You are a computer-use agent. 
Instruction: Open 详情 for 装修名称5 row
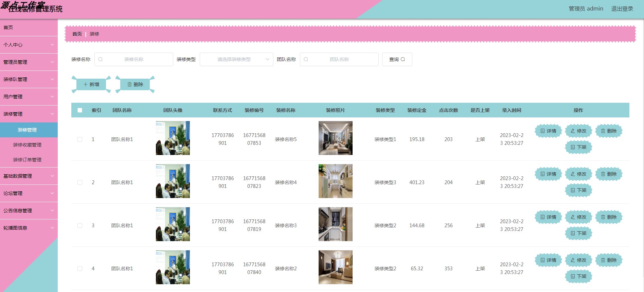click(x=548, y=131)
